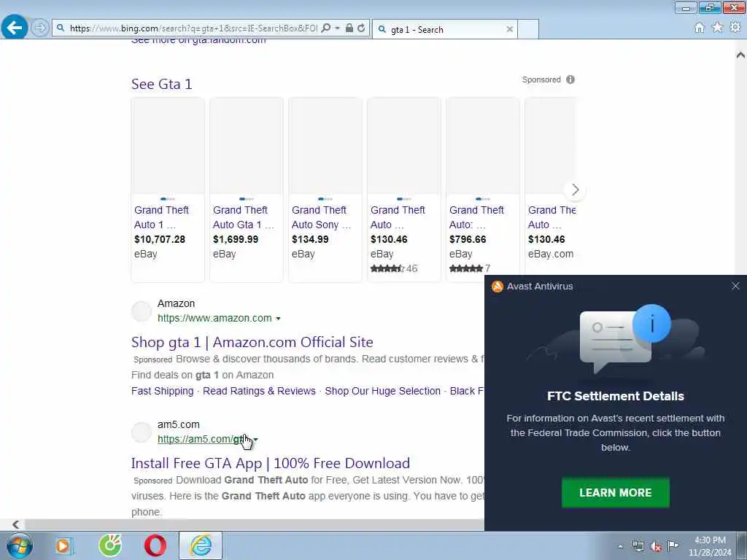
Task: Click the horizontal scrollbar left arrow
Action: pos(16,524)
